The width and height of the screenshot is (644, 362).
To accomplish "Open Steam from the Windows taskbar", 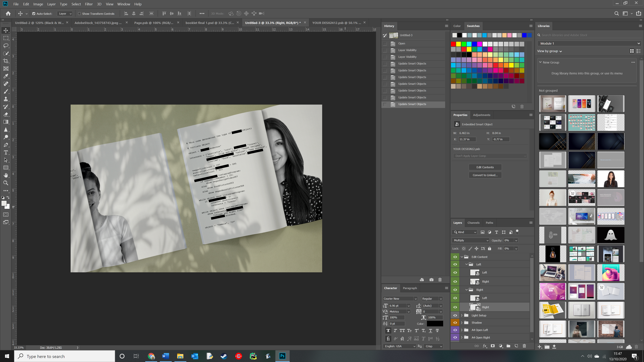I will coord(224,356).
